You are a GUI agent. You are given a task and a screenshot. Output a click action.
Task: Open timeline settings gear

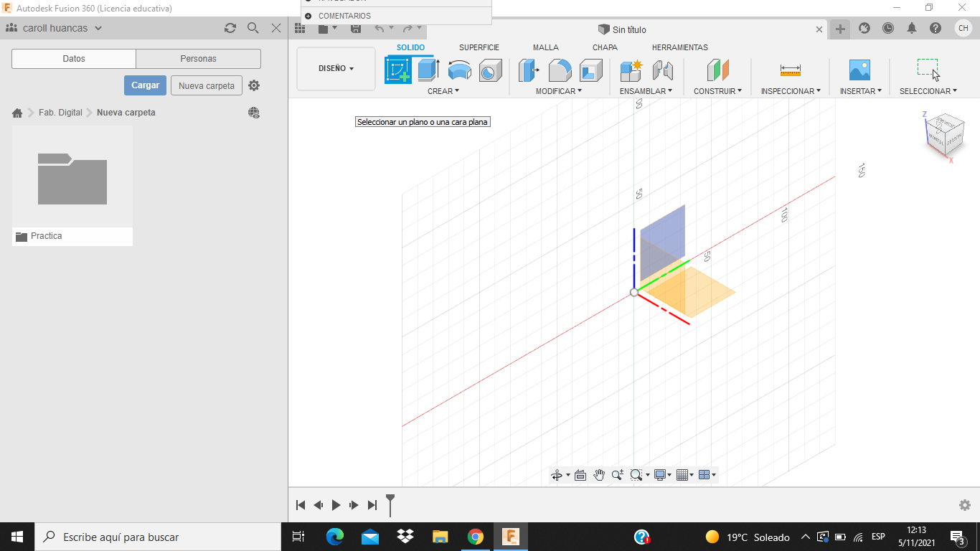pyautogui.click(x=965, y=505)
